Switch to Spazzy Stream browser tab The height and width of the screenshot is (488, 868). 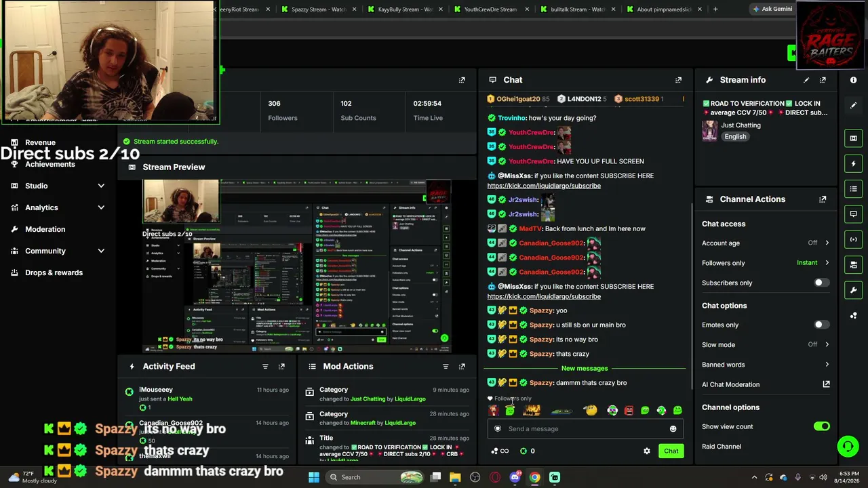318,9
